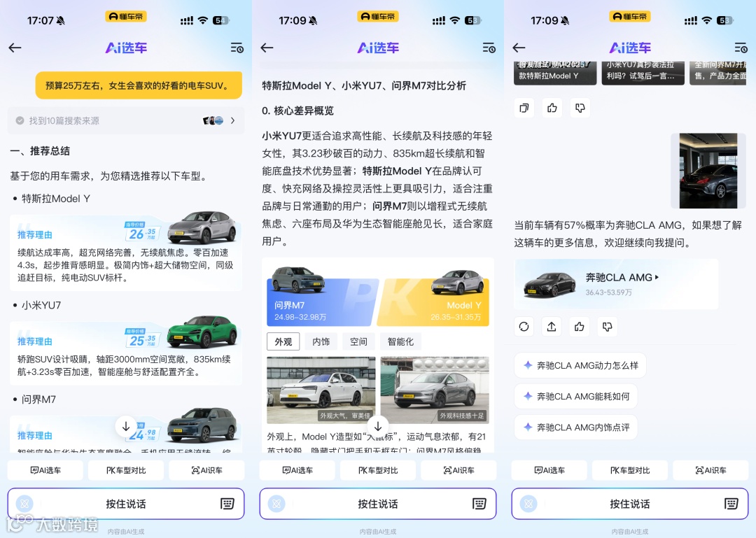Tap AI选车 on the 奔驰CLA AMG screen
This screenshot has height=538, width=756.
(x=549, y=470)
